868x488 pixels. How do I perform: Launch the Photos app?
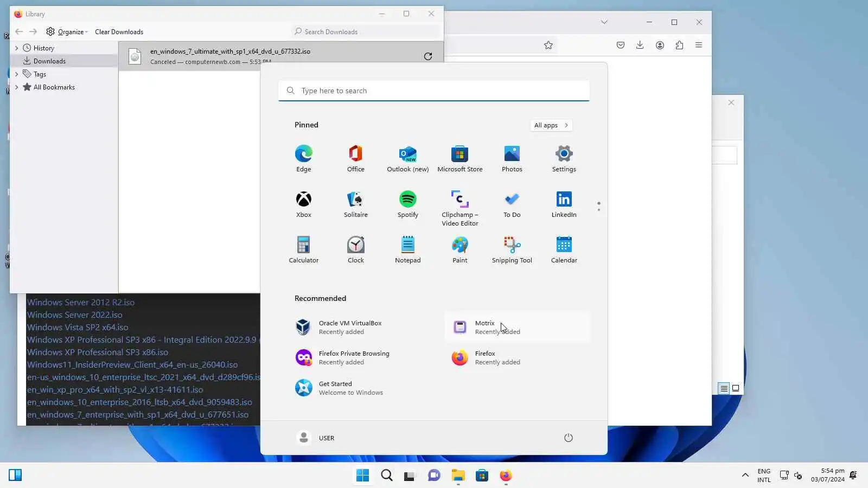512,158
